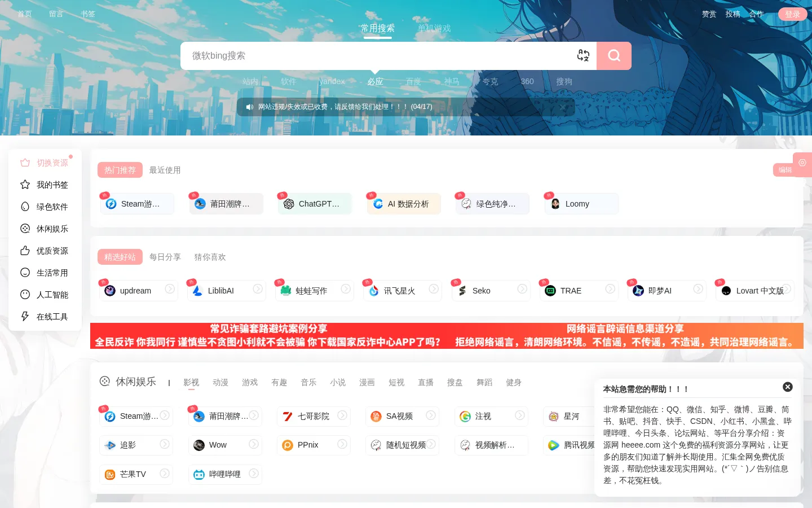Click arrow next to 追影 card
This screenshot has width=812, height=508.
click(x=165, y=444)
